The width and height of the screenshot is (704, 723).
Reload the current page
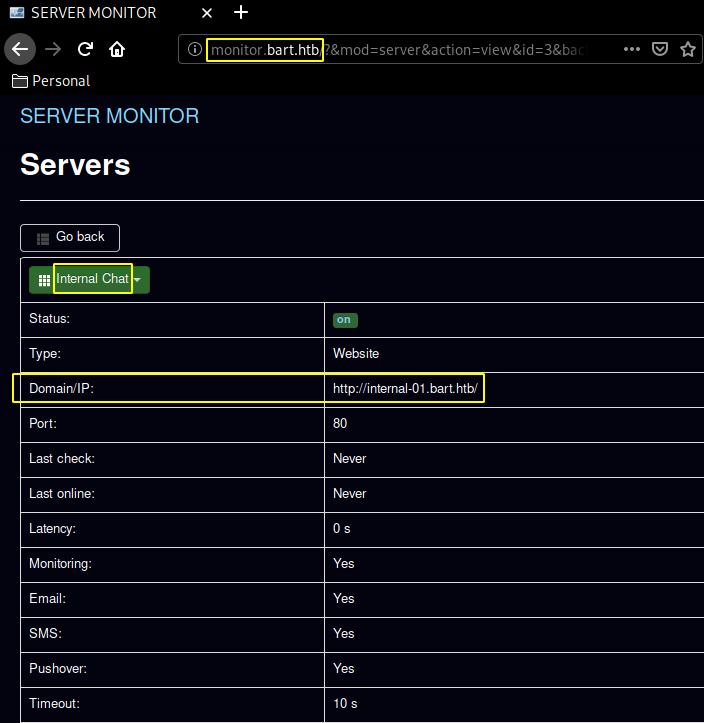tap(86, 48)
